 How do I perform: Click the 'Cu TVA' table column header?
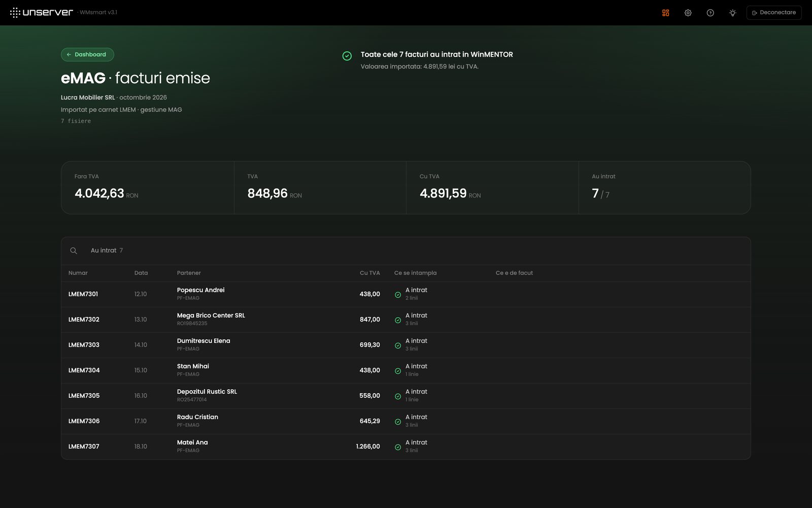(370, 273)
